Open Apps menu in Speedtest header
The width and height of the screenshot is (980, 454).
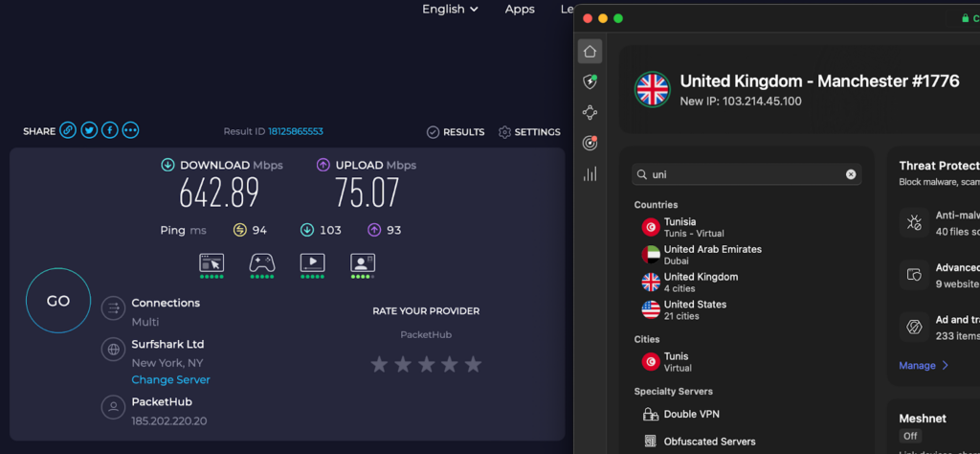tap(520, 9)
